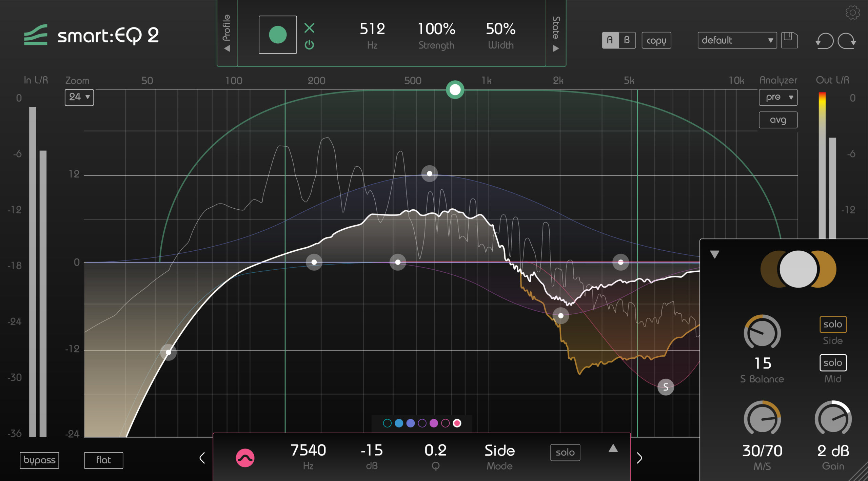The image size is (868, 481).
Task: Click the EQ node near 5k on zero line
Action: 620,262
